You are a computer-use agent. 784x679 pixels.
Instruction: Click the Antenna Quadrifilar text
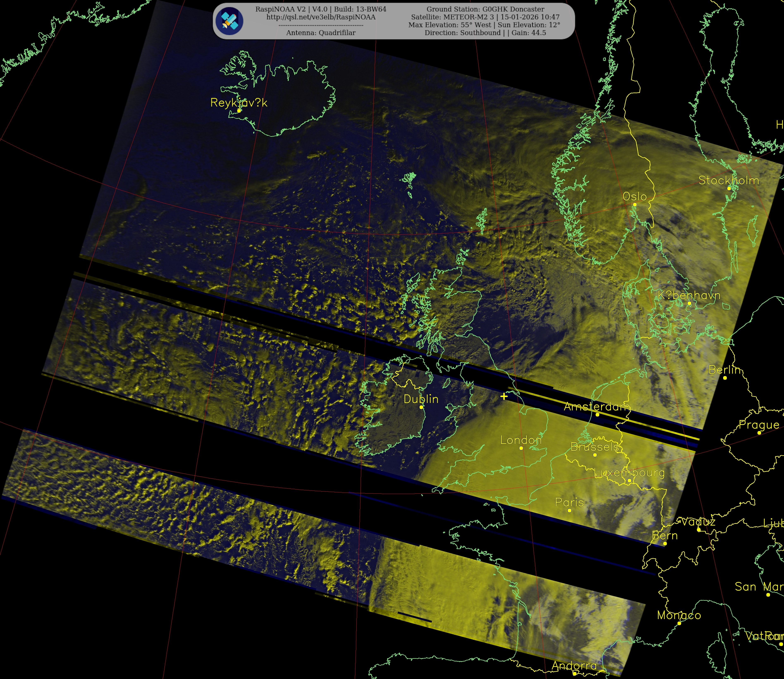321,33
